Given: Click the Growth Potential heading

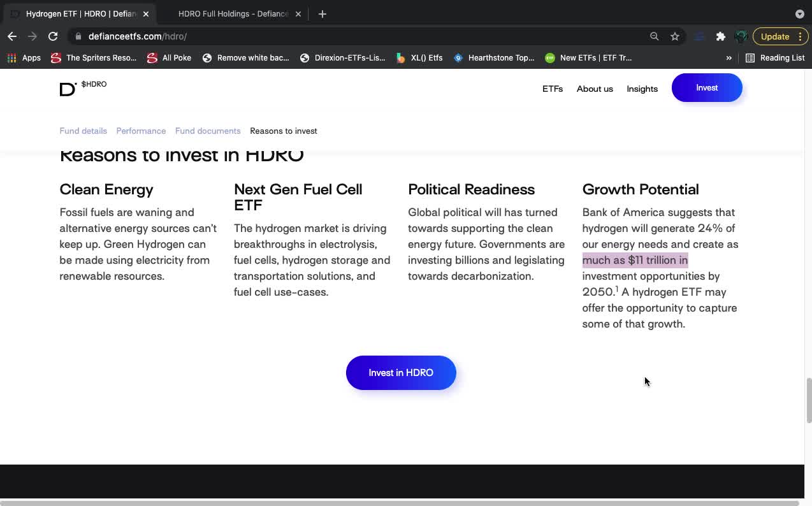Looking at the screenshot, I should [641, 189].
